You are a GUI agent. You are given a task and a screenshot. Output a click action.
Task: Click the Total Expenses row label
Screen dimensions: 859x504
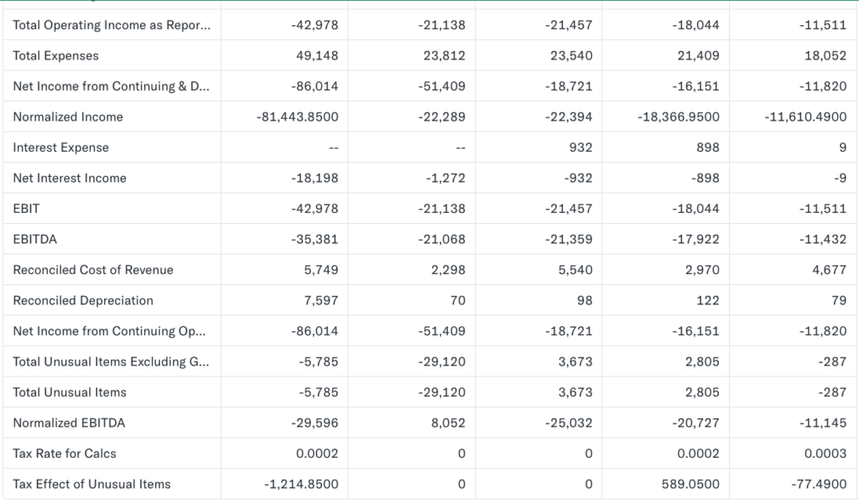click(55, 56)
